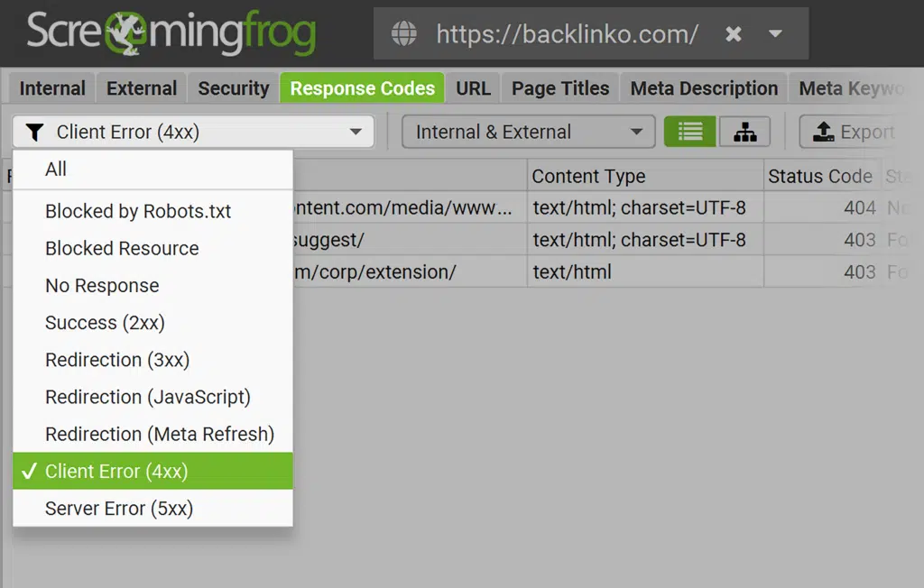
Task: Clear the URL with the X icon
Action: tap(734, 34)
